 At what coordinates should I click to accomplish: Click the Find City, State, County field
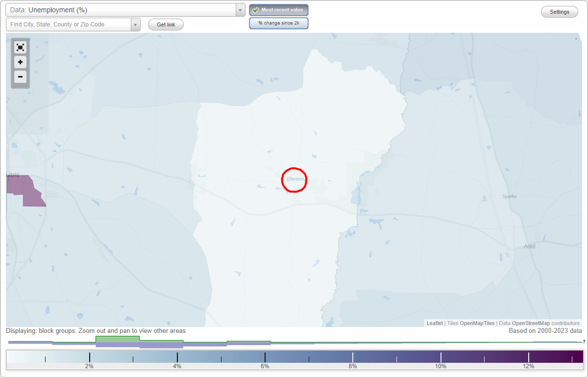pyautogui.click(x=69, y=25)
